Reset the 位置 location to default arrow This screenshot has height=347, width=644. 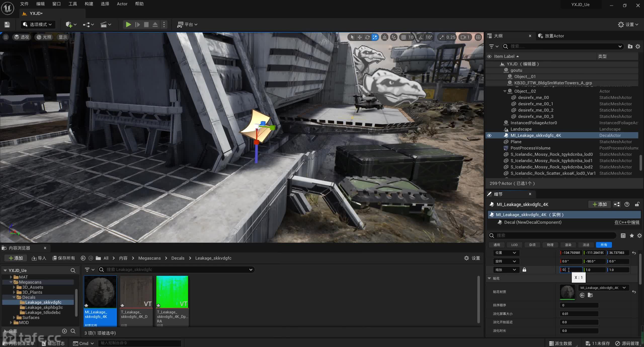(x=634, y=253)
